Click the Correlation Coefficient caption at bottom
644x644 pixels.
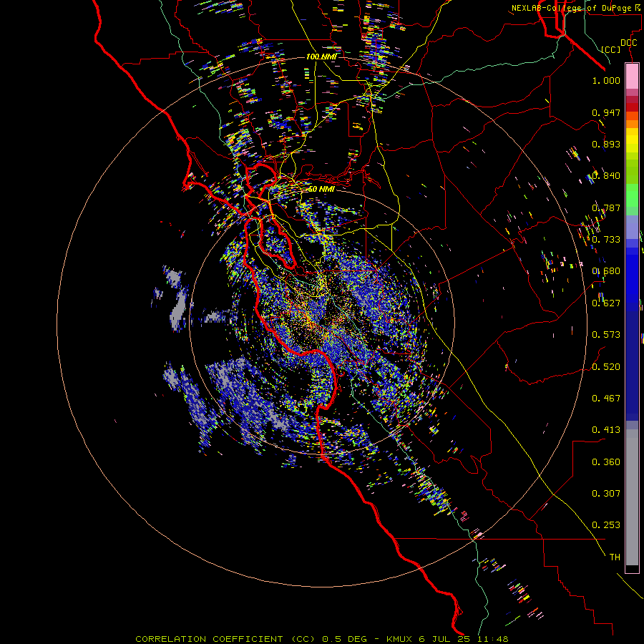point(322,639)
